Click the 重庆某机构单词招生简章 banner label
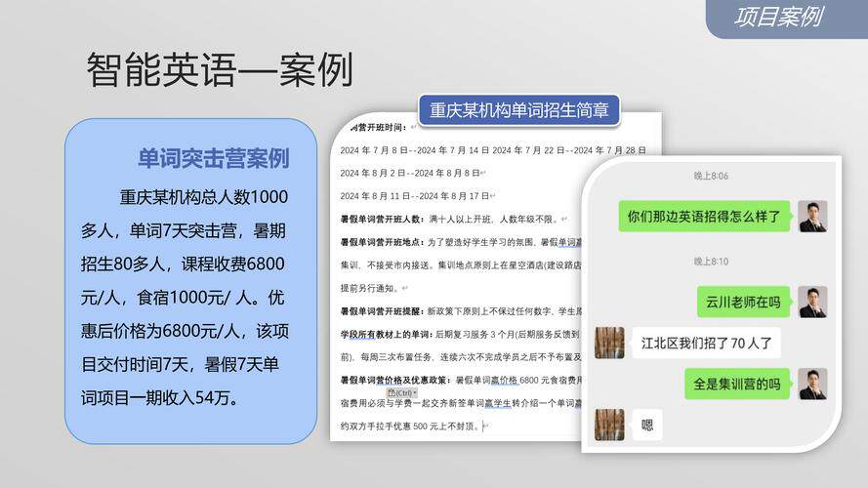Image resolution: width=868 pixels, height=488 pixels. [x=518, y=109]
